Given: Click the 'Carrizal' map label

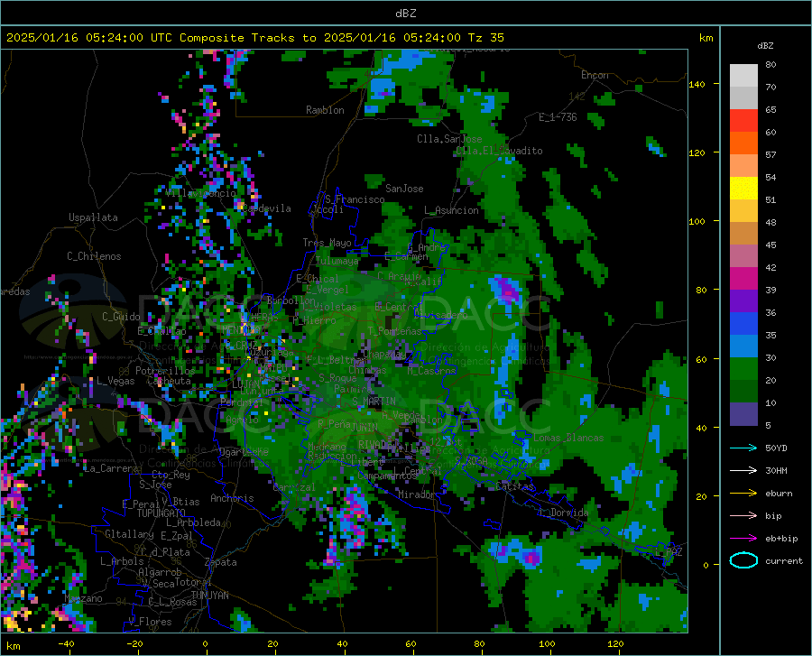Looking at the screenshot, I should 294,487.
